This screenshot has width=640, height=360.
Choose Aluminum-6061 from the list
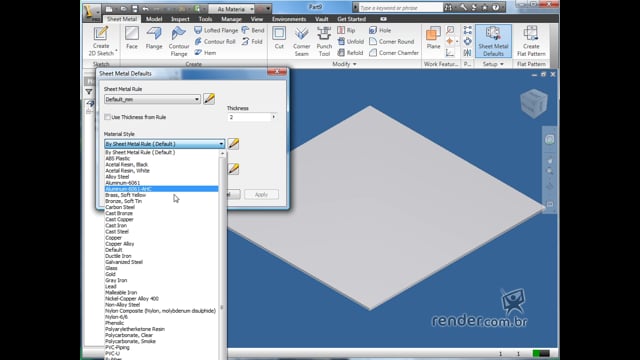pyautogui.click(x=122, y=183)
